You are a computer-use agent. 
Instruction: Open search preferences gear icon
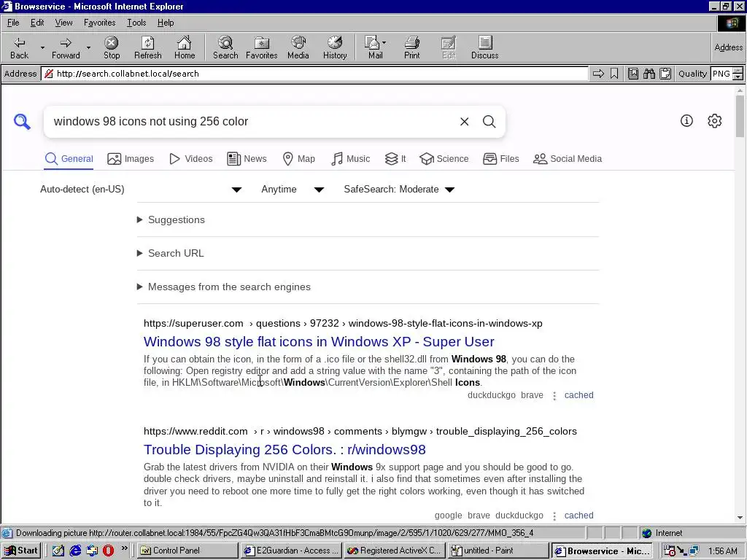click(715, 121)
